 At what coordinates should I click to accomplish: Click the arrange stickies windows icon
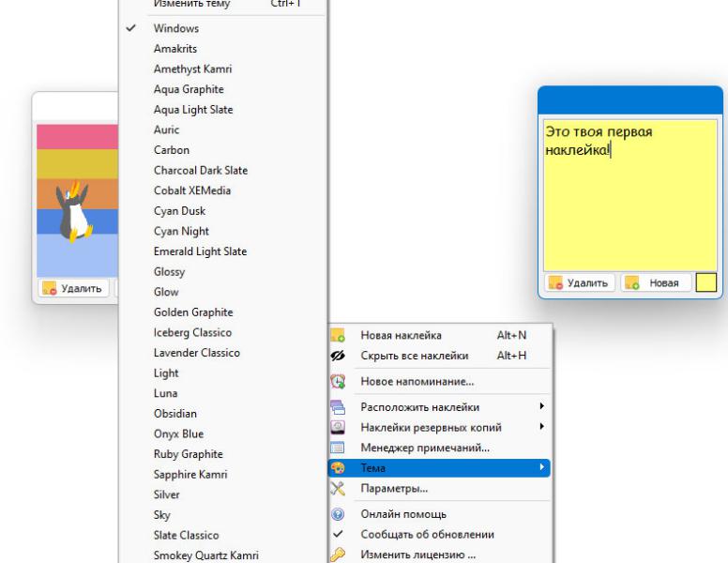point(338,407)
